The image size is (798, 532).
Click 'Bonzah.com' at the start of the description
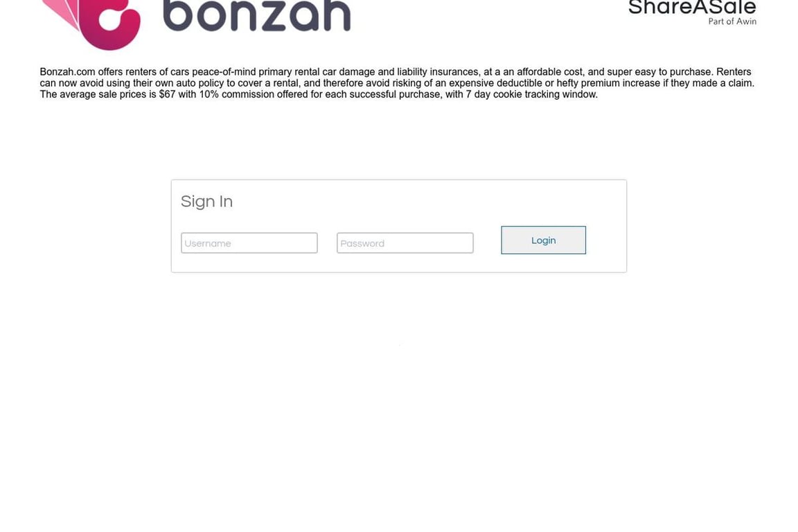(68, 72)
